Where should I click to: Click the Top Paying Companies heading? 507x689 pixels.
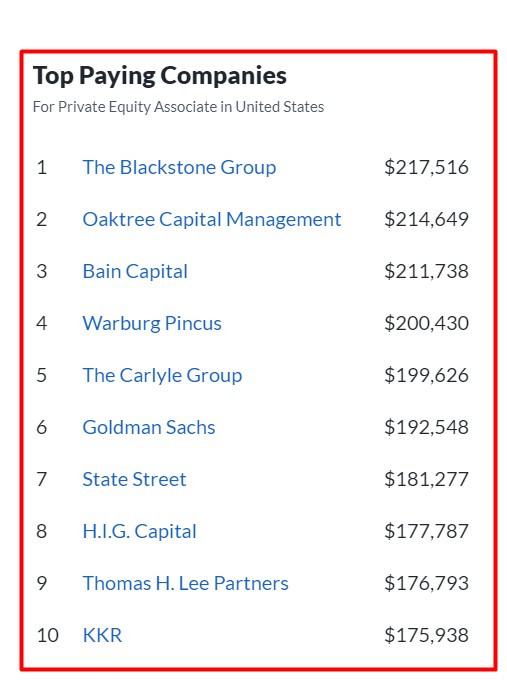point(160,76)
